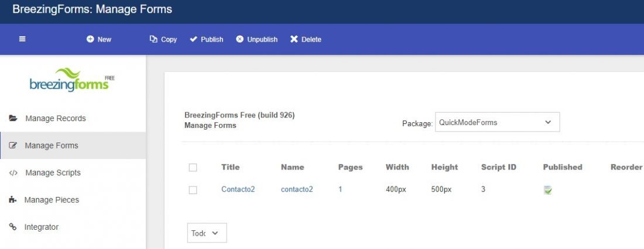Click the Height column header
The height and width of the screenshot is (249, 644).
[444, 167]
